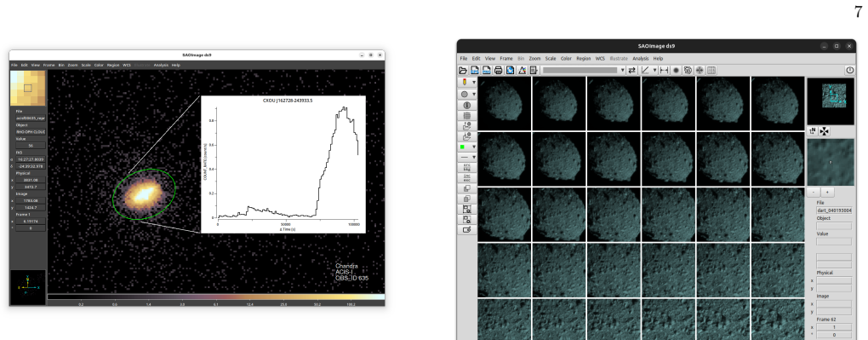
Task: Click the inc/exc button in left tool column
Action: pyautogui.click(x=466, y=177)
